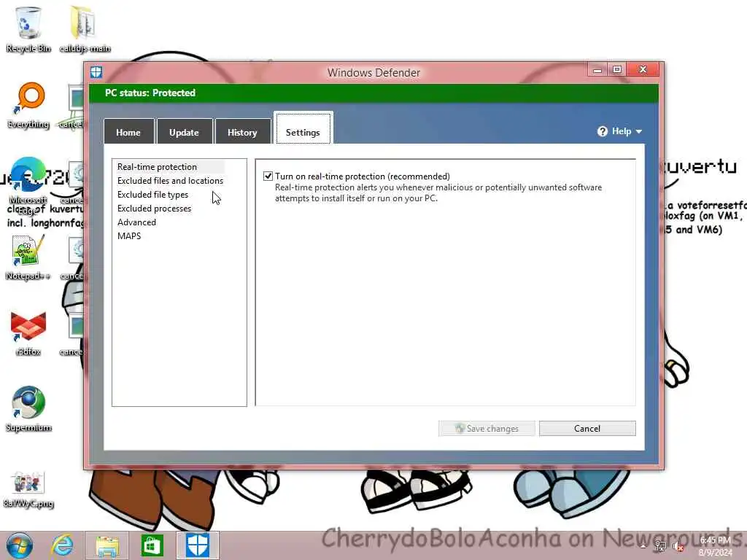
Task: Open File Explorer from the taskbar
Action: (107, 545)
